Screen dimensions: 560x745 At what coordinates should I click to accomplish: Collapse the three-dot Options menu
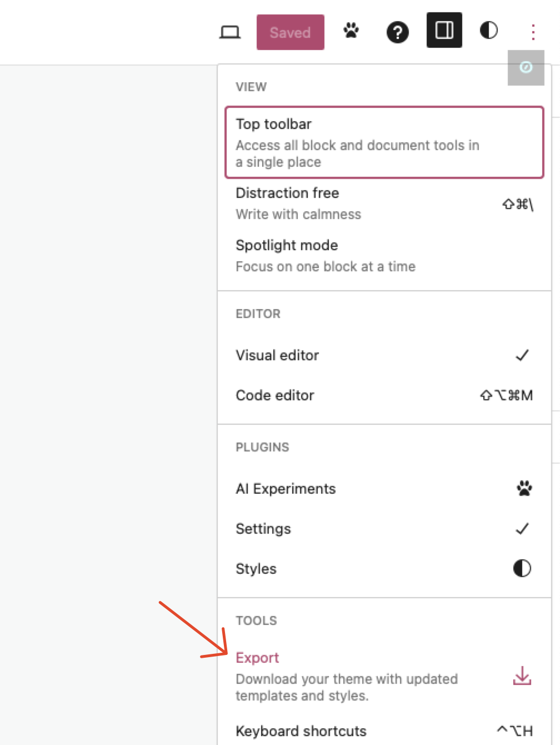[533, 32]
